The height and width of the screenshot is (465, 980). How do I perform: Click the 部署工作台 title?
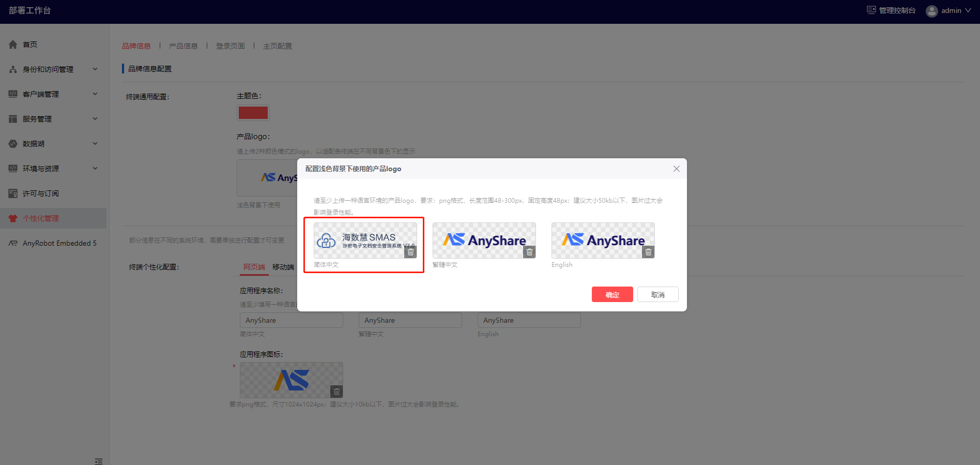pos(29,10)
